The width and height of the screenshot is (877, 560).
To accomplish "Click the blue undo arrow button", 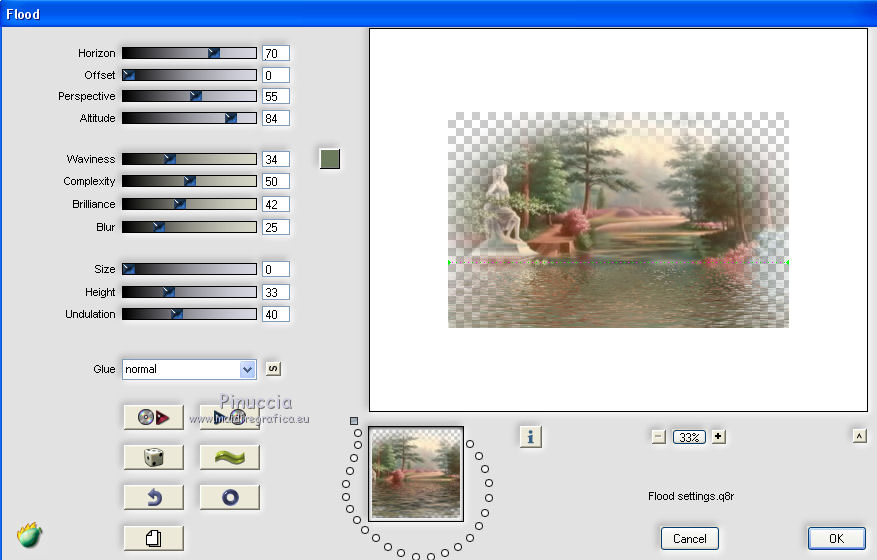I will (153, 497).
